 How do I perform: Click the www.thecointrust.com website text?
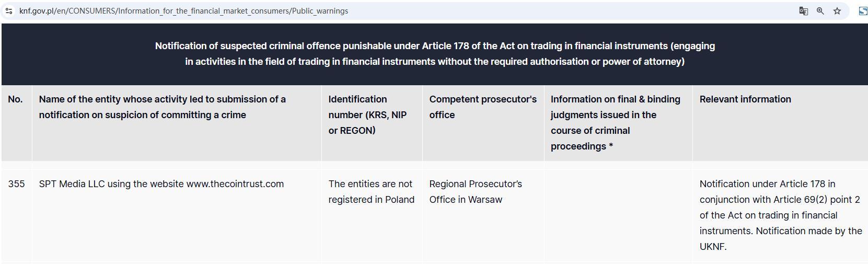click(x=235, y=184)
